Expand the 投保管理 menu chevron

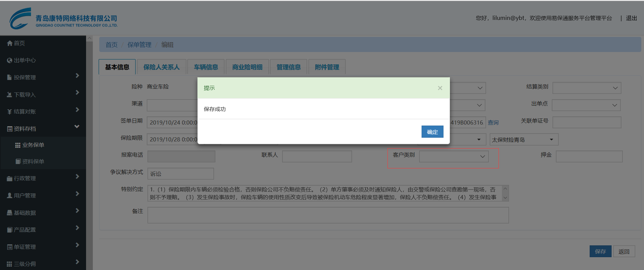coord(77,76)
